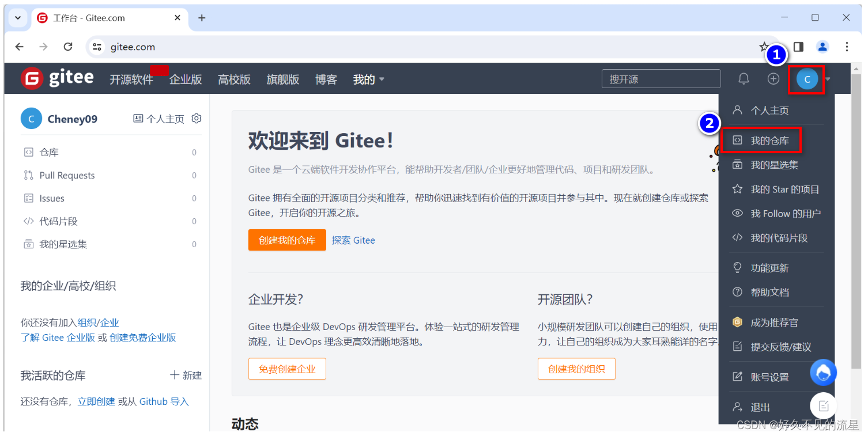Click 创建我的仓库 orange button
Viewport: 868px width, 436px height.
(287, 240)
